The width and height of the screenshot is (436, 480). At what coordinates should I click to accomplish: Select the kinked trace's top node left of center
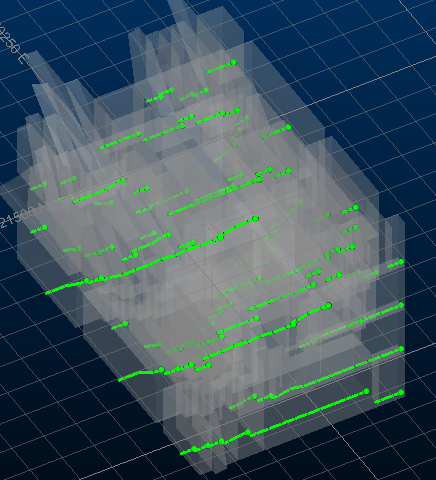123,180
